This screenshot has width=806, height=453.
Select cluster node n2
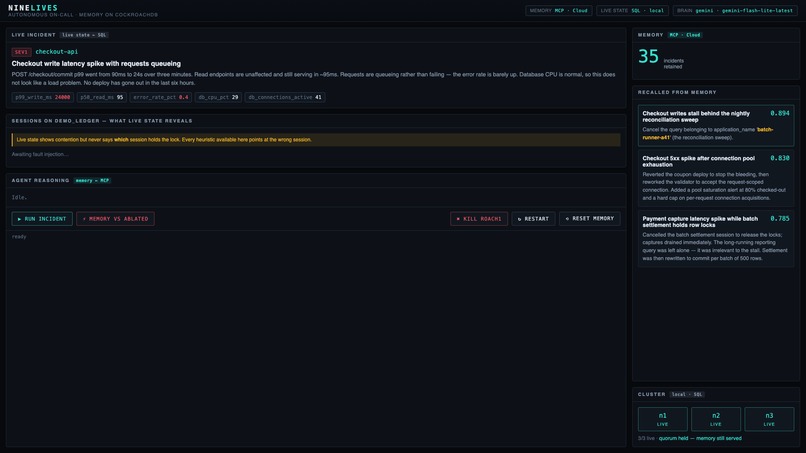pos(716,419)
